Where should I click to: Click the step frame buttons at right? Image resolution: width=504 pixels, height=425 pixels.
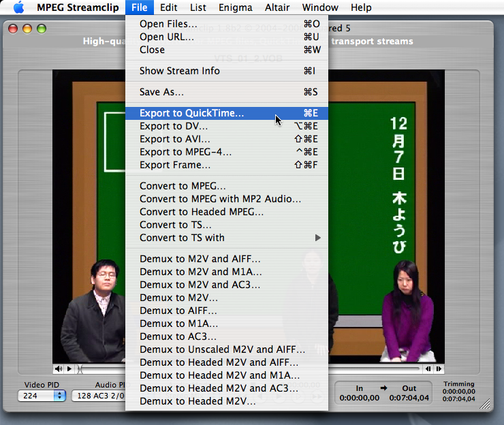432,368
